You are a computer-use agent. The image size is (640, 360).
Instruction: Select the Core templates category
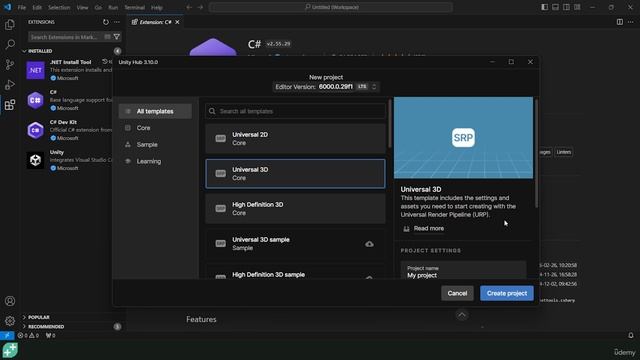click(x=155, y=128)
